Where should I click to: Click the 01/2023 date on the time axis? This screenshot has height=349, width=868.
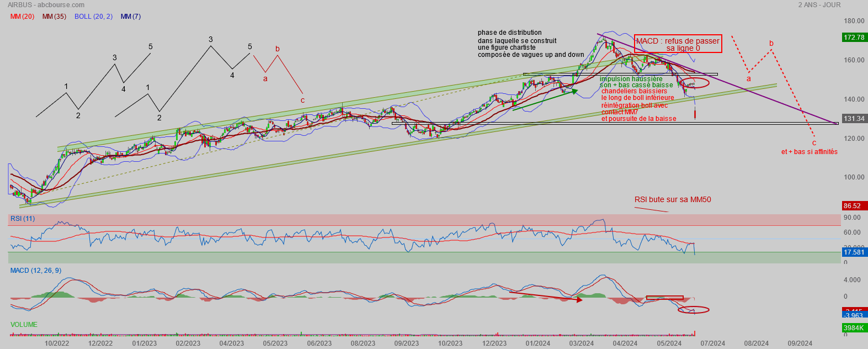tap(145, 343)
